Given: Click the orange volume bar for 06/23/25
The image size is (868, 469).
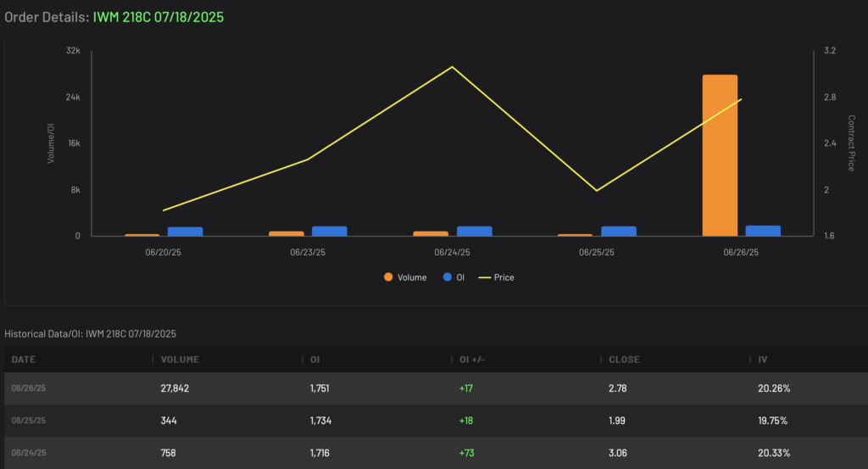Looking at the screenshot, I should tap(287, 234).
